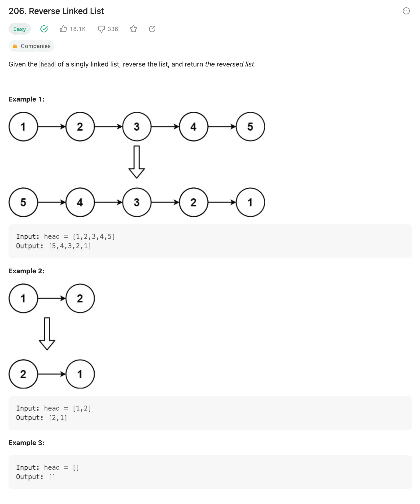This screenshot has width=420, height=504.
Task: Click the orange lock icon beside Companies
Action: pos(15,46)
